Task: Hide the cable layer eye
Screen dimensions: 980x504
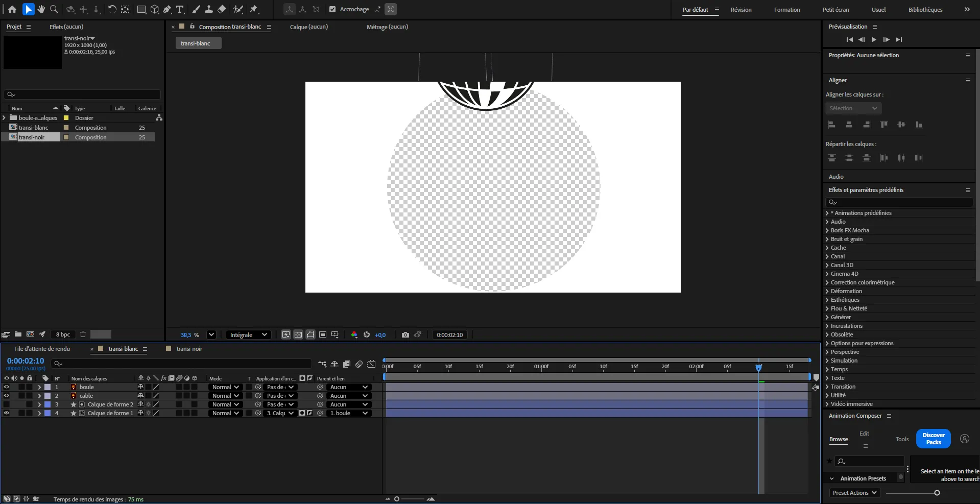Action: coord(7,396)
